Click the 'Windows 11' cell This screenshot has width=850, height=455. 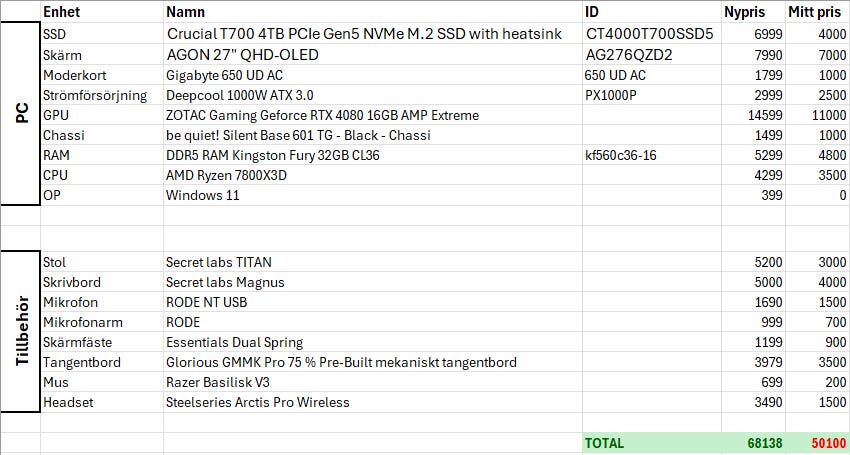coord(373,195)
